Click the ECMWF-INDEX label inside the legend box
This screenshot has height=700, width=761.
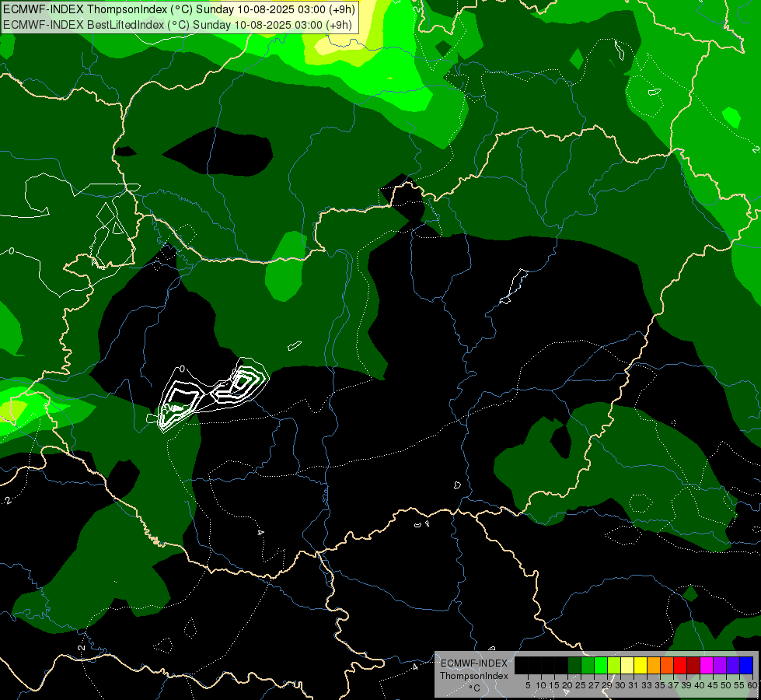click(474, 663)
